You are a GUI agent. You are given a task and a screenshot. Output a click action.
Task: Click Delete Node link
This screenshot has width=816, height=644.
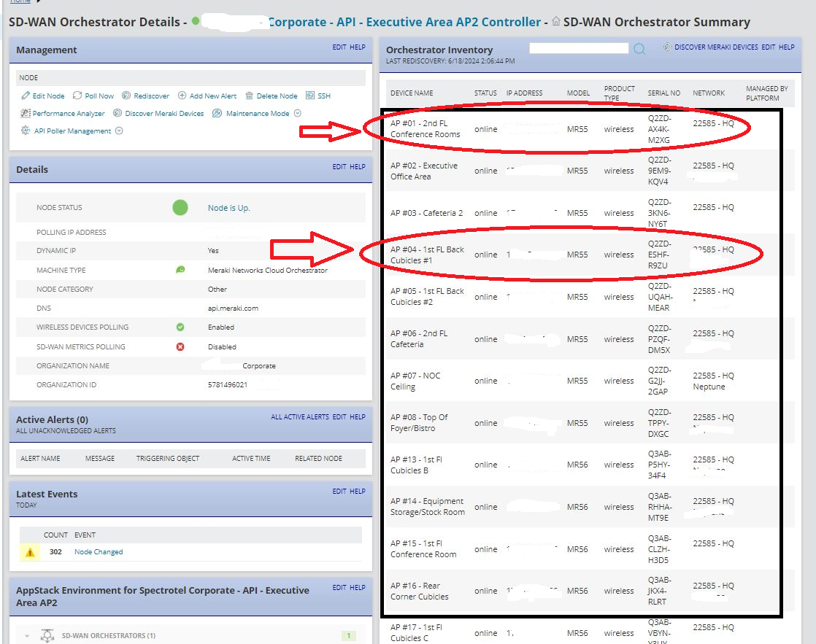[x=277, y=96]
